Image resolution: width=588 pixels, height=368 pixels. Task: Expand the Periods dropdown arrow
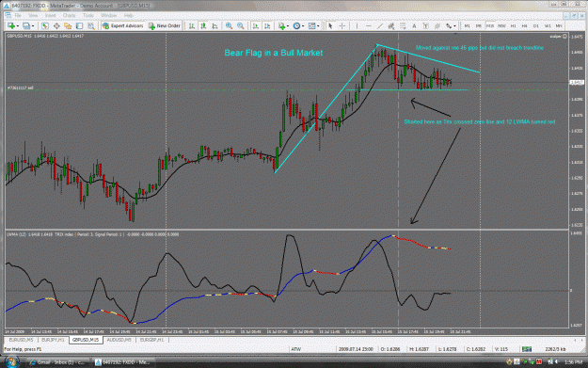point(303,26)
